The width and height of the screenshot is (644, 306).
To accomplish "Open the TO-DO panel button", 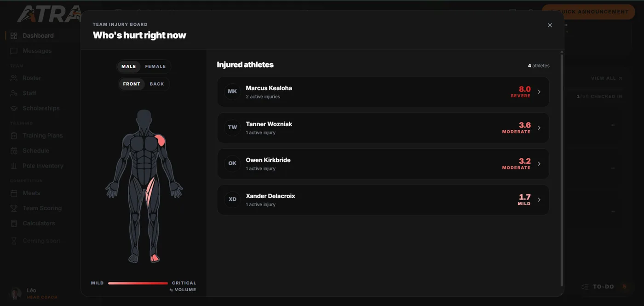I will click(x=604, y=286).
